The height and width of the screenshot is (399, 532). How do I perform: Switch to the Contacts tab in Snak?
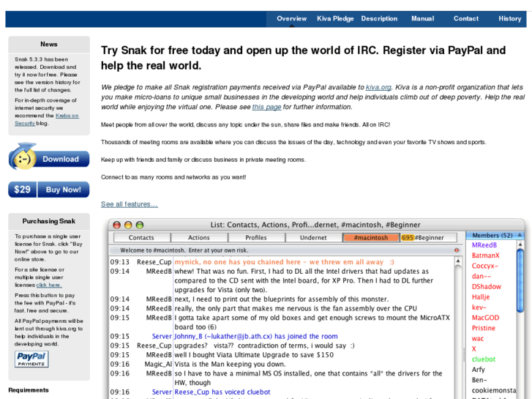[x=141, y=238]
